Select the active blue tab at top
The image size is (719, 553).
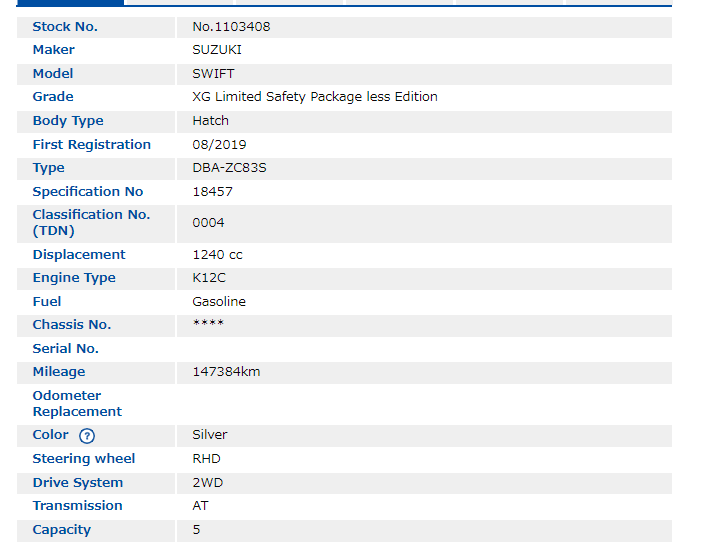pos(70,3)
